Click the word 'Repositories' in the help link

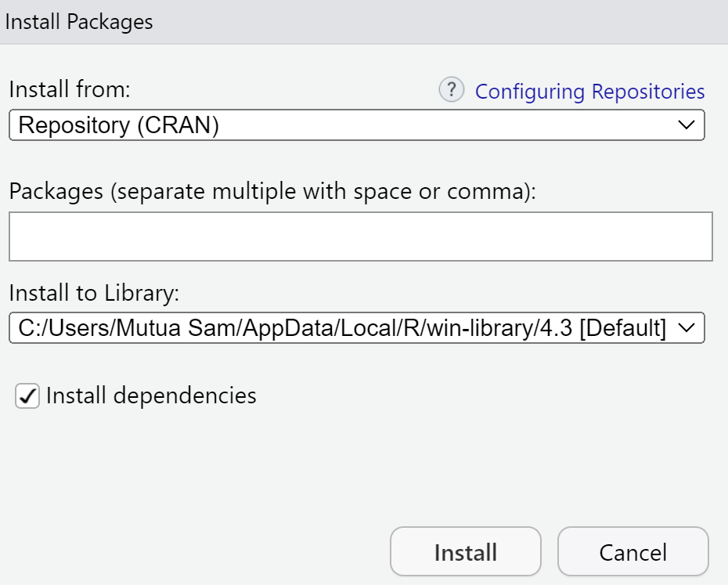(x=648, y=92)
